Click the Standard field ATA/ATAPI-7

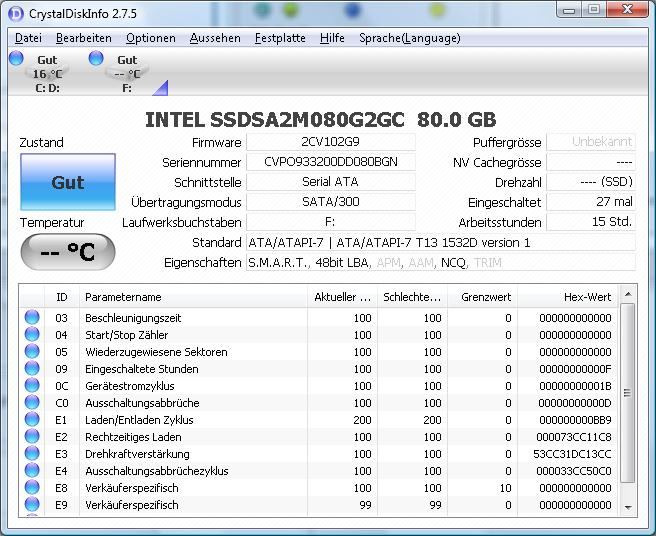[441, 242]
